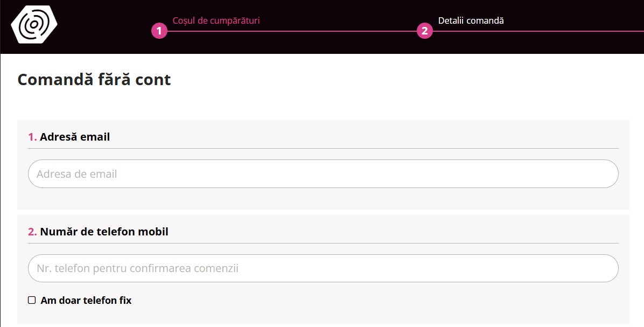Image resolution: width=644 pixels, height=327 pixels.
Task: Click the pink number 2. before Număr de telefon
Action: pos(32,232)
